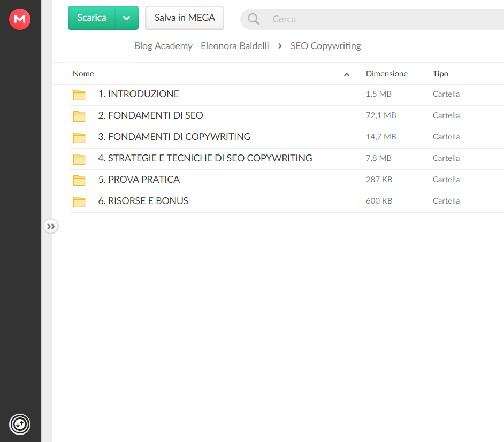Image resolution: width=504 pixels, height=442 pixels.
Task: Click the folder icon of 5. PROVA PRATICA
Action: pos(79,181)
